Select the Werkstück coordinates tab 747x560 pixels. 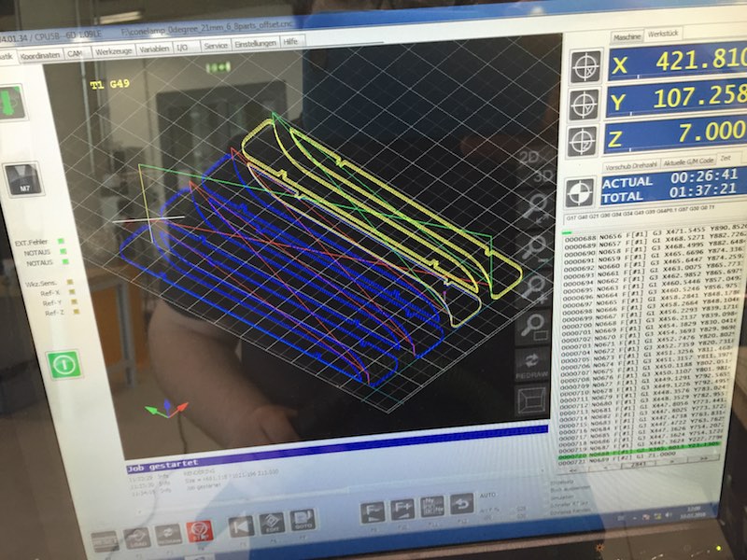(663, 35)
